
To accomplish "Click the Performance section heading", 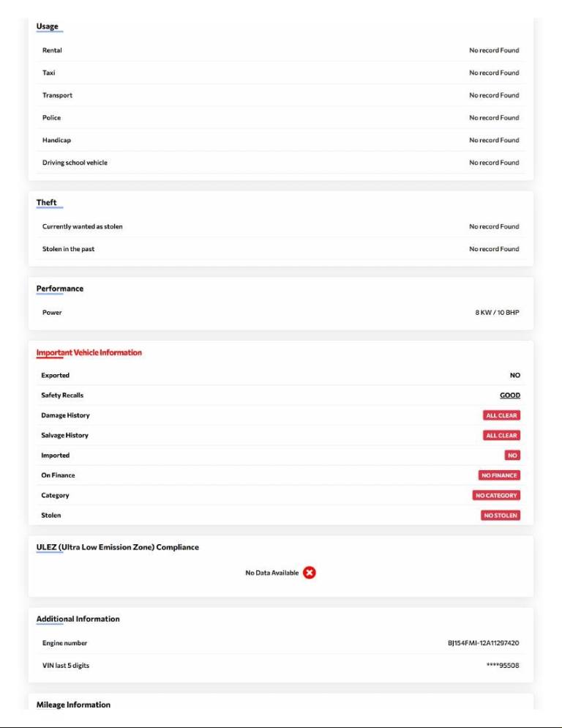I will pos(60,289).
